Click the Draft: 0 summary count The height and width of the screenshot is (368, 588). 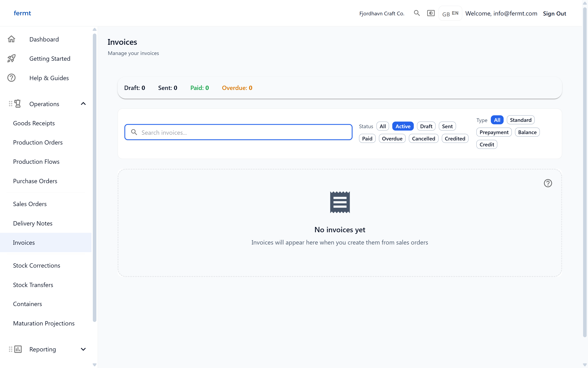tap(135, 88)
